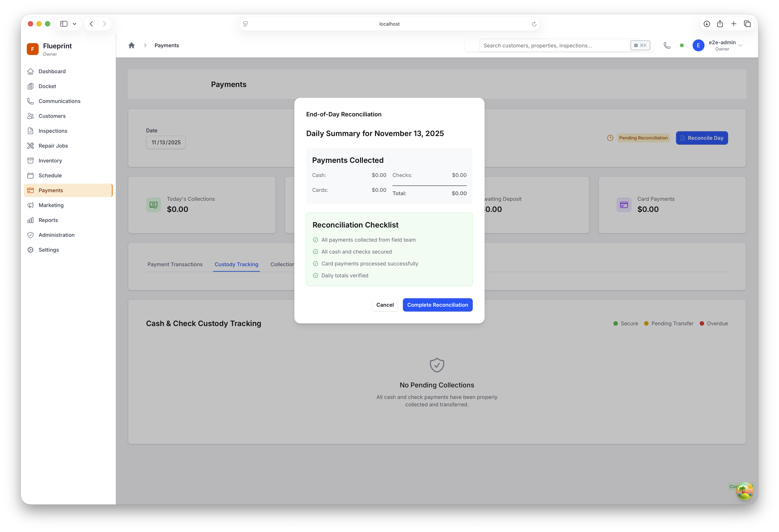Screen dimensions: 779x532
Task: Open Settings gear in sidebar
Action: point(30,250)
